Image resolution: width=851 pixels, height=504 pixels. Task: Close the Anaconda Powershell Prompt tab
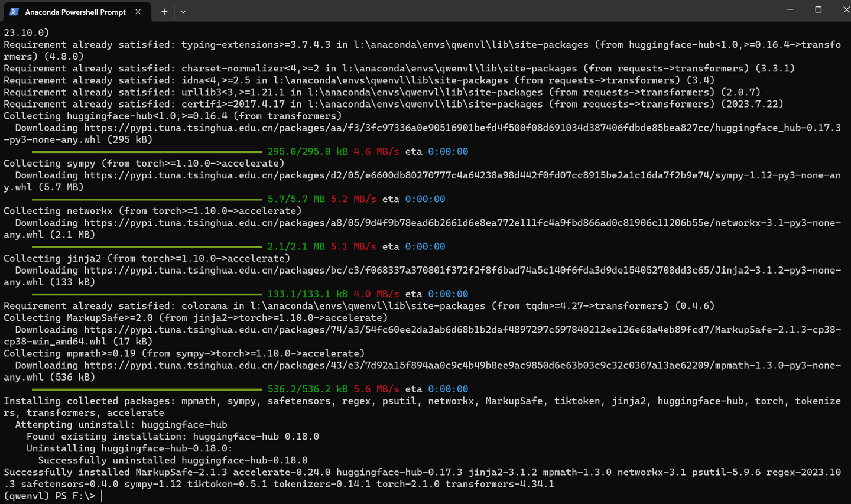(x=138, y=12)
